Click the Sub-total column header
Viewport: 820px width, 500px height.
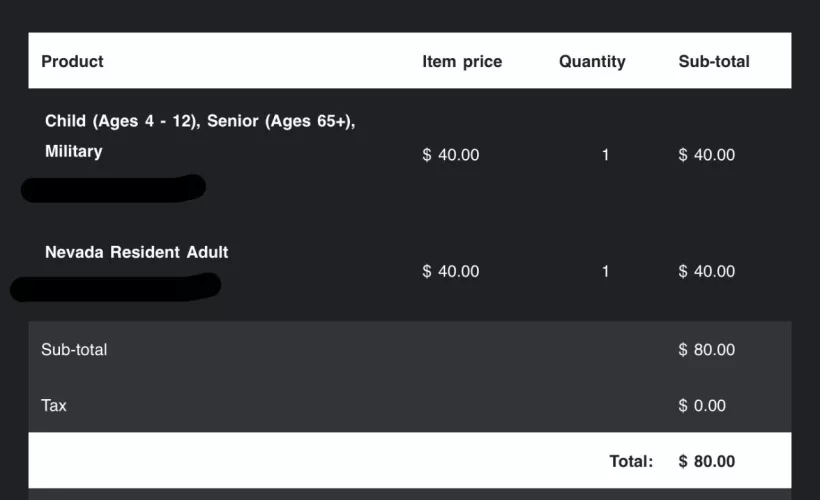714,61
